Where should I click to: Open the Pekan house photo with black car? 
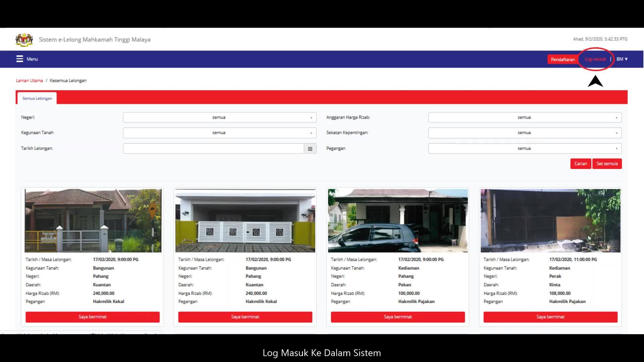[x=398, y=221]
